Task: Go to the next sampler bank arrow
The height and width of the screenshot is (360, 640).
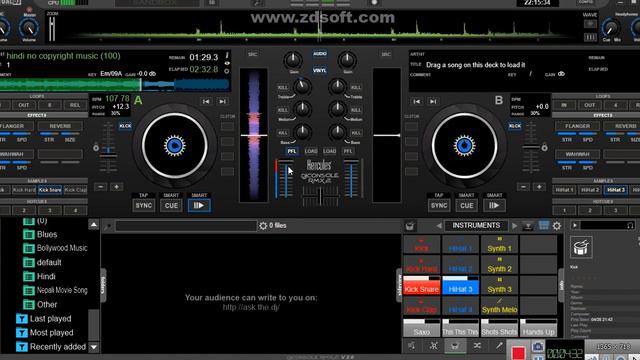Action: point(514,226)
